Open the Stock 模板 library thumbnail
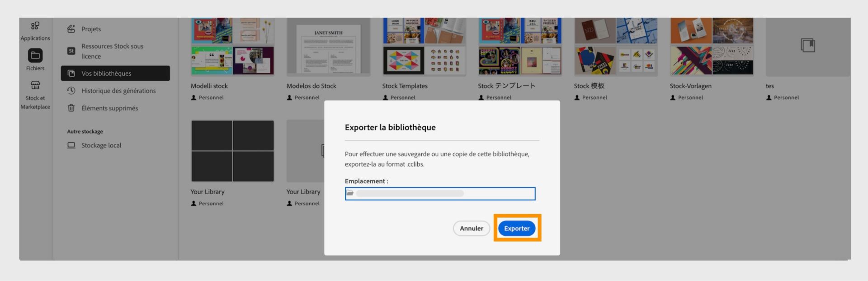 click(x=616, y=47)
